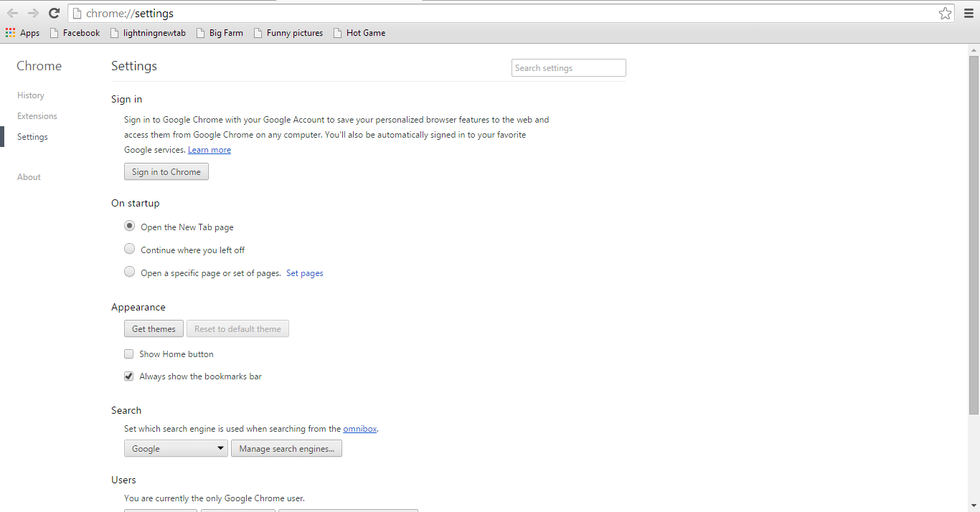Image resolution: width=980 pixels, height=512 pixels.
Task: Open the Facebook bookmark
Action: click(75, 33)
